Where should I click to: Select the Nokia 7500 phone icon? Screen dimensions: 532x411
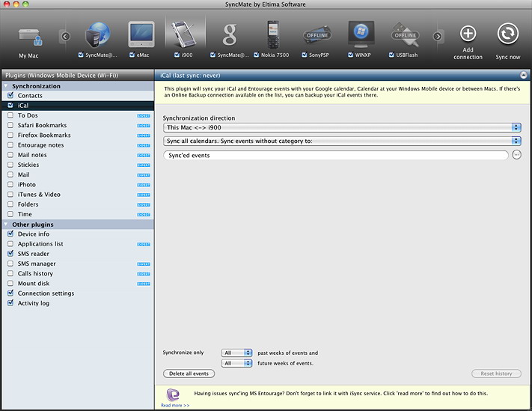pyautogui.click(x=273, y=34)
